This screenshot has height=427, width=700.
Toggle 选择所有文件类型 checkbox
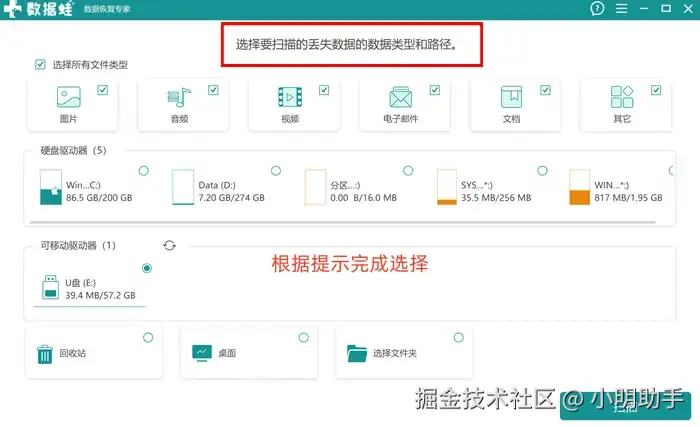pyautogui.click(x=40, y=64)
